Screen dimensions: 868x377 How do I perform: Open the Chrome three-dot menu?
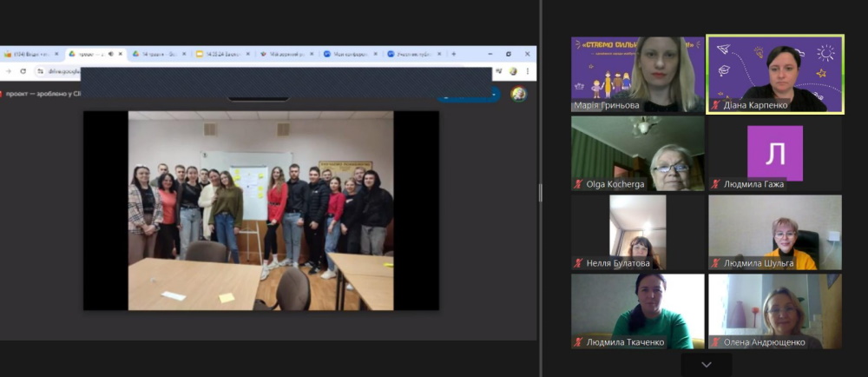(x=529, y=71)
